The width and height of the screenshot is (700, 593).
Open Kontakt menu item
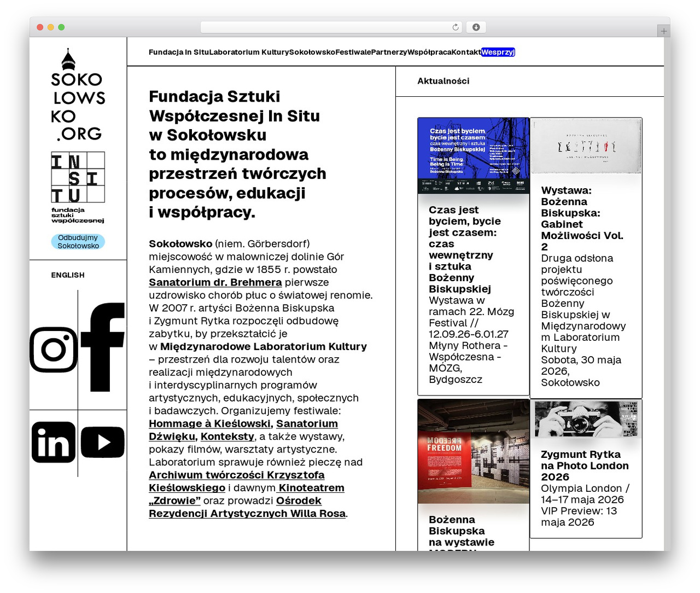pyautogui.click(x=466, y=52)
